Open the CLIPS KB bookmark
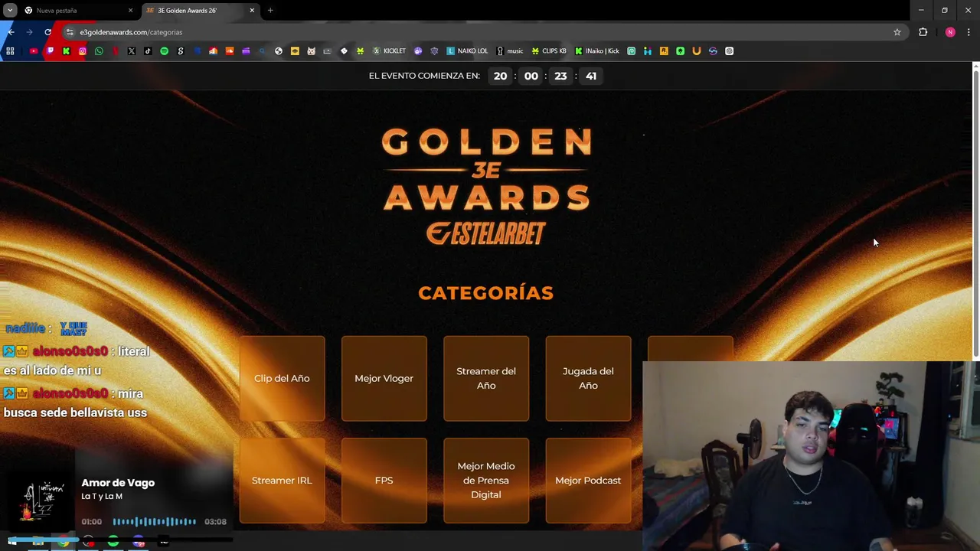Viewport: 980px width, 551px height. click(549, 51)
